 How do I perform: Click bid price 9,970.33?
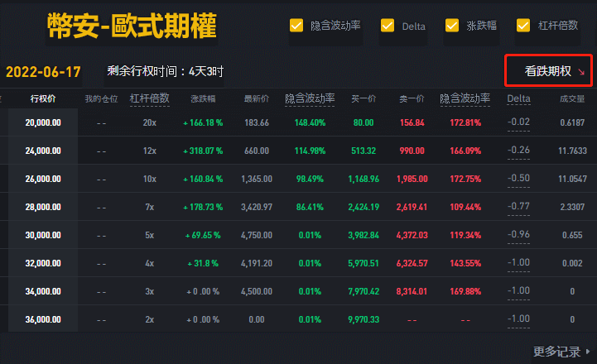(x=363, y=320)
